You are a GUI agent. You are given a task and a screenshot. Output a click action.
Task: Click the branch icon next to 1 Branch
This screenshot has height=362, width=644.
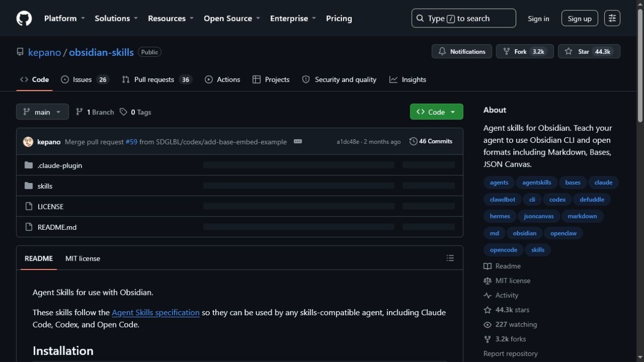point(79,112)
